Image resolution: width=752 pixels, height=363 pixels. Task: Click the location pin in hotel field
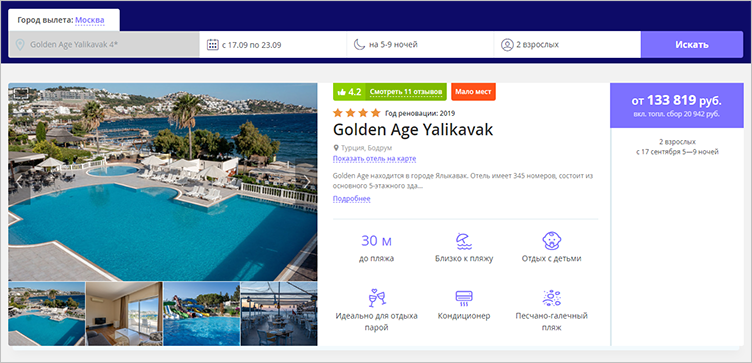[x=20, y=45]
